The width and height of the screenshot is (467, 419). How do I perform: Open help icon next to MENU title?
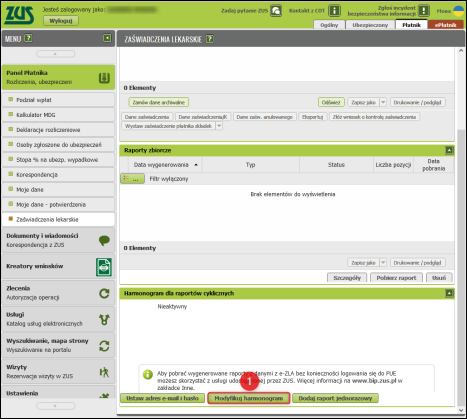[29, 38]
